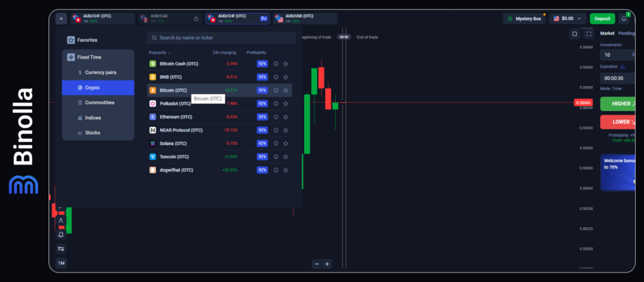Switch to the Market tab
The image size is (644, 282).
click(x=607, y=33)
